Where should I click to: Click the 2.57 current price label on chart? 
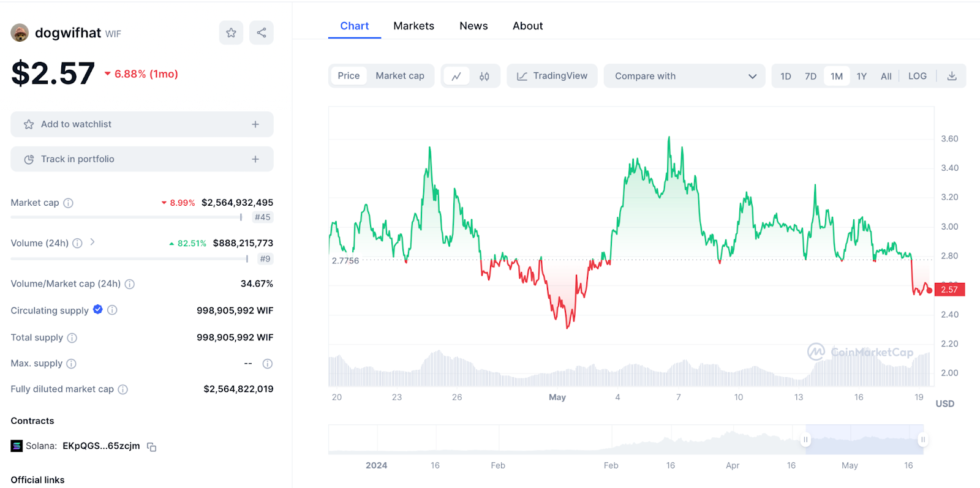tap(949, 290)
